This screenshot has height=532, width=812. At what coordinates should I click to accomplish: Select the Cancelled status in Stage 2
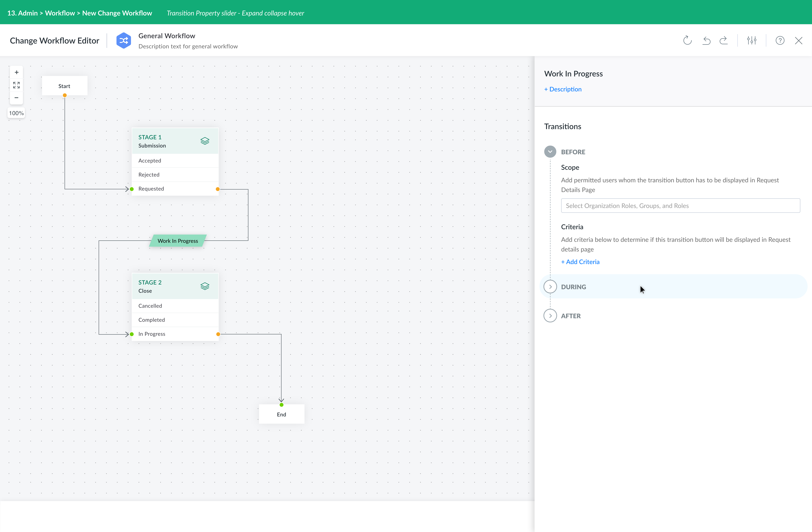pos(175,306)
